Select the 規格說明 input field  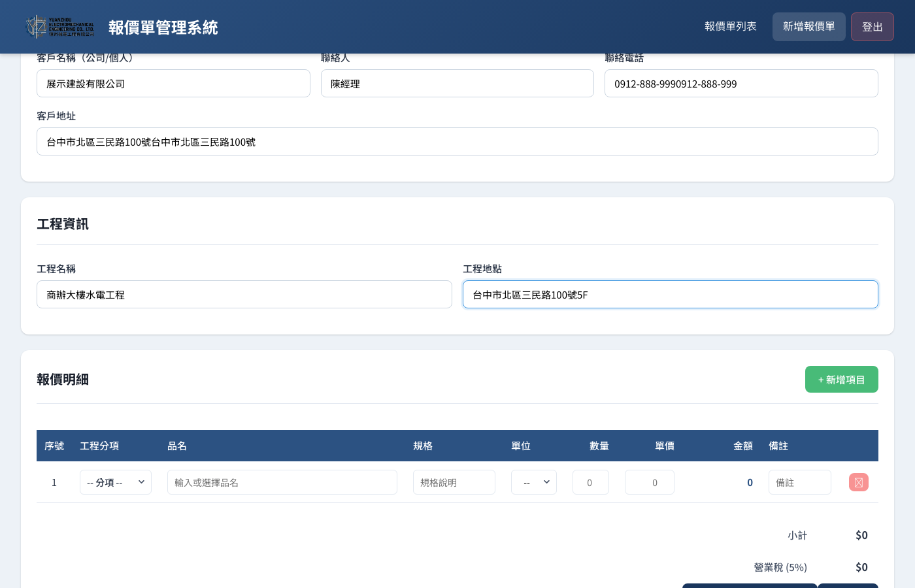454,482
